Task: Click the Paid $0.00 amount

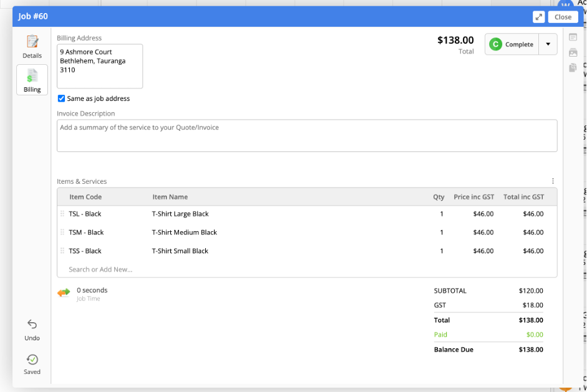Action: point(535,335)
